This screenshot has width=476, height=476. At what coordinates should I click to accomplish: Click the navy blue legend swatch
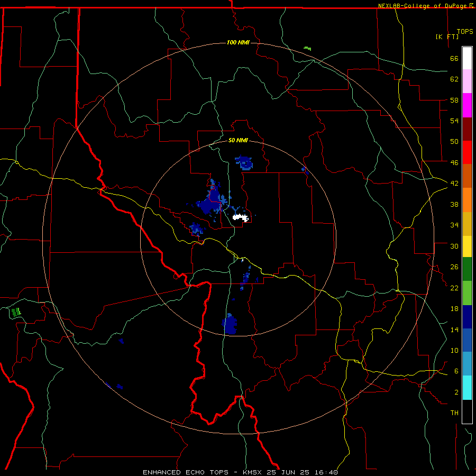(467, 317)
